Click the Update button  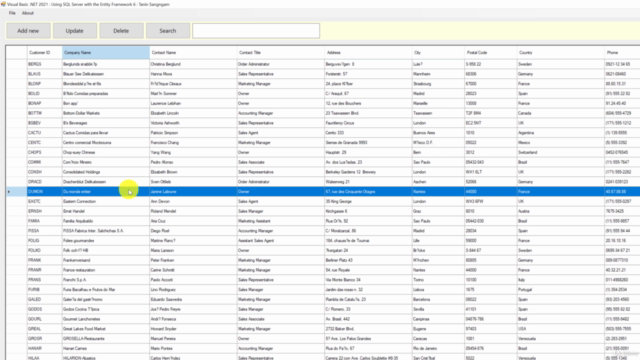(75, 31)
